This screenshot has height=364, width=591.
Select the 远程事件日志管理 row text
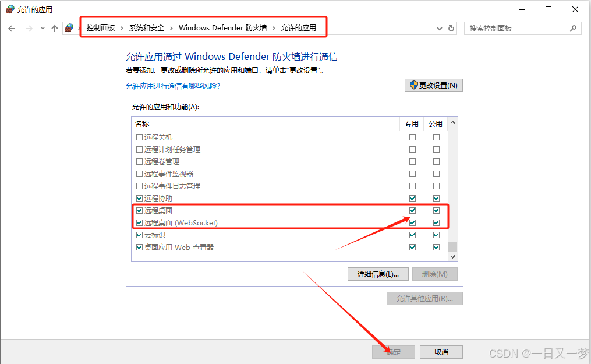pyautogui.click(x=172, y=186)
